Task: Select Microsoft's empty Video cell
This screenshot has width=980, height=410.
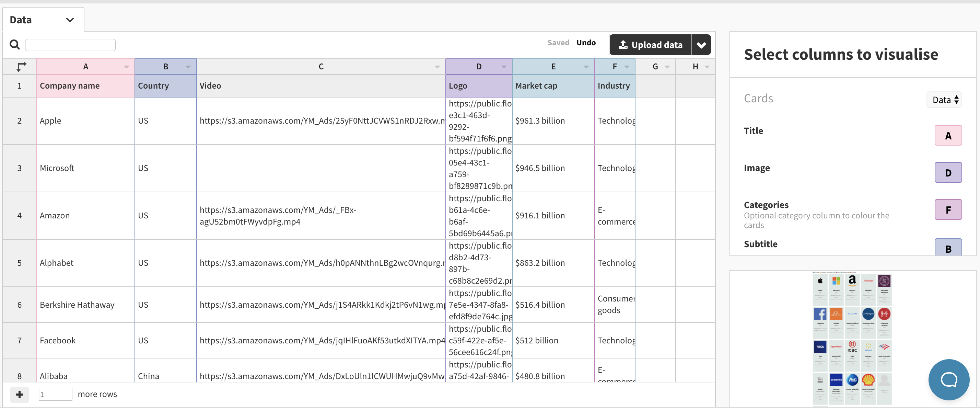Action: click(321, 168)
